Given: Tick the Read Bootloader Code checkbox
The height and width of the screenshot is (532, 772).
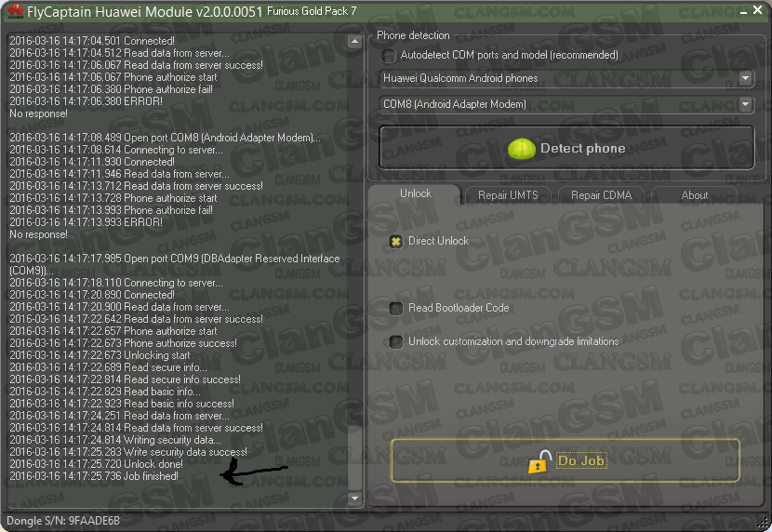Looking at the screenshot, I should tap(395, 309).
